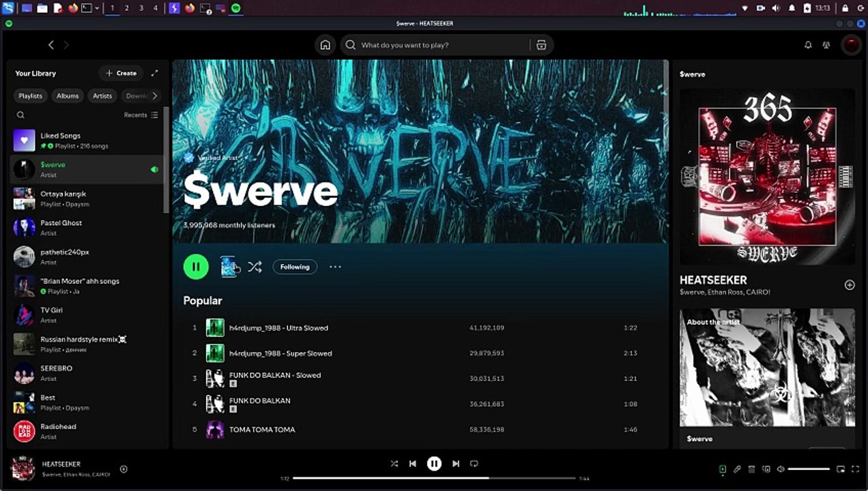Skip to next track
This screenshot has width=868, height=491.
tap(456, 464)
